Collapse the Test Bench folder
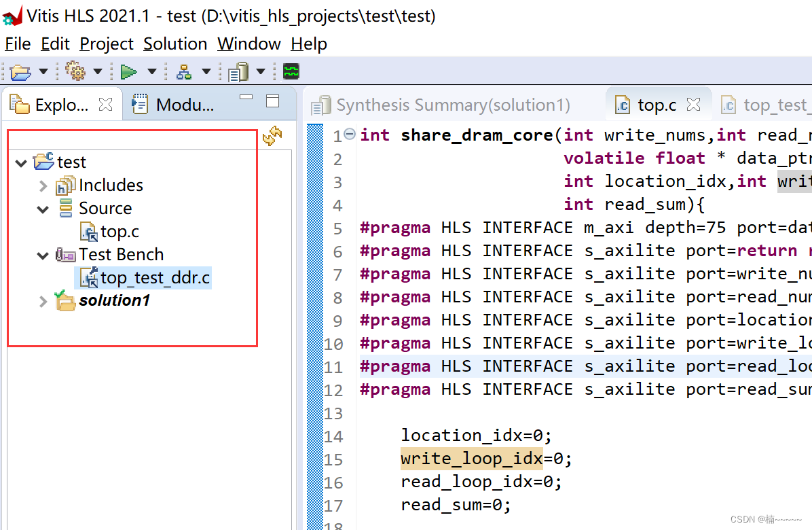The height and width of the screenshot is (530, 812). click(43, 255)
